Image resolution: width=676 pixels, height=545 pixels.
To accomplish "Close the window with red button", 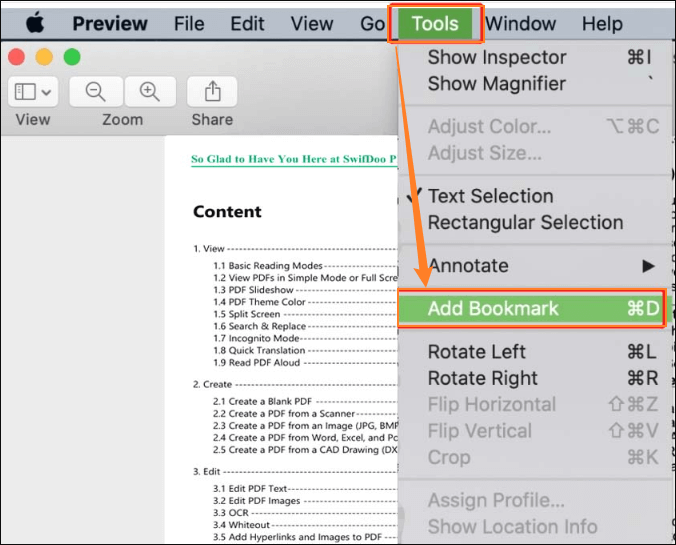I will tap(16, 57).
